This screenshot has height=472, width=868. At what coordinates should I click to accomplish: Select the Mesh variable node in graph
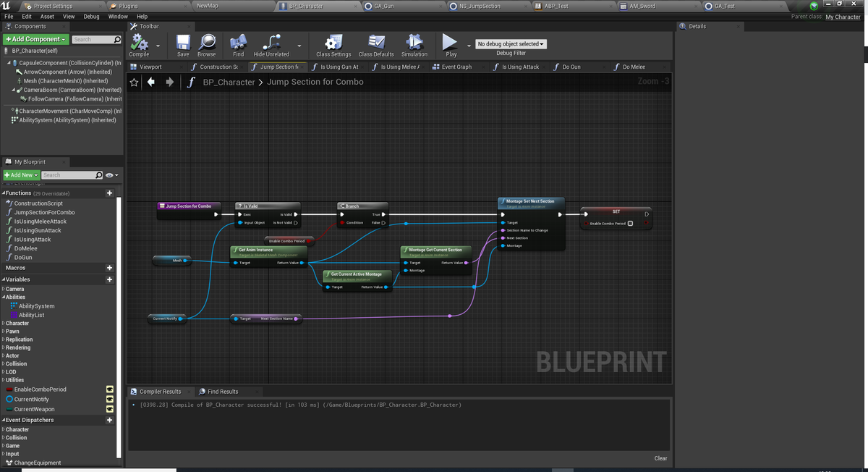click(171, 260)
